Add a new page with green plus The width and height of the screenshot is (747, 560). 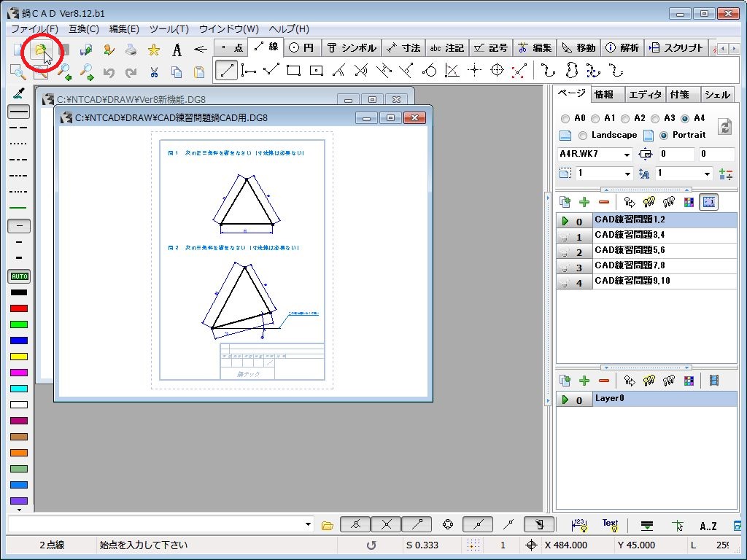point(584,202)
